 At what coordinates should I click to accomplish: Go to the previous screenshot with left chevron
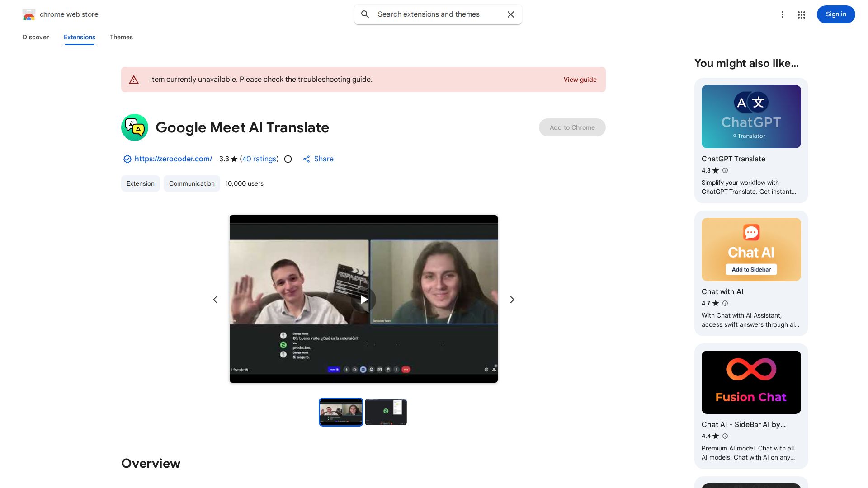(215, 299)
